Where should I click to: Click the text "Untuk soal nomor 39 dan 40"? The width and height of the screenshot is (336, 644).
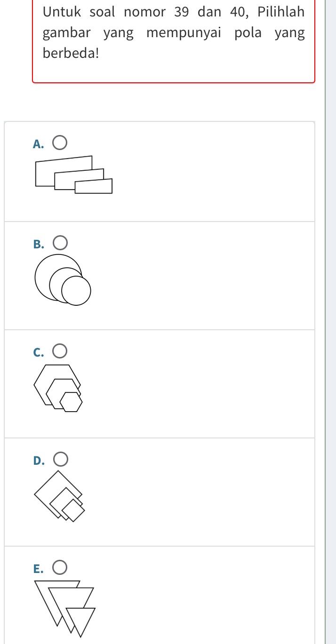[147, 12]
